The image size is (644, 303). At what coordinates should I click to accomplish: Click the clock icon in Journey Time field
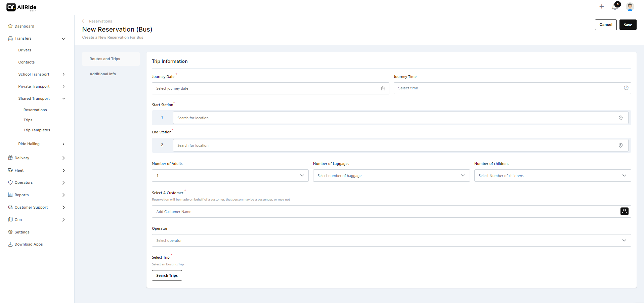tap(626, 88)
